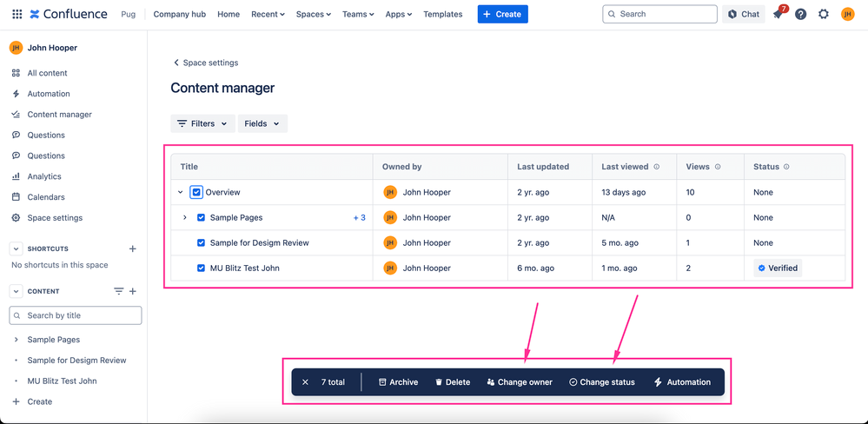Click the Owned by column header

[x=402, y=167]
